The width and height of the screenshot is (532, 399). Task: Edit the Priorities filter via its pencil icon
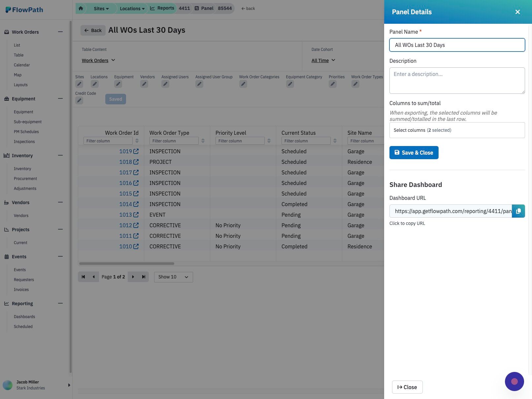click(x=333, y=84)
